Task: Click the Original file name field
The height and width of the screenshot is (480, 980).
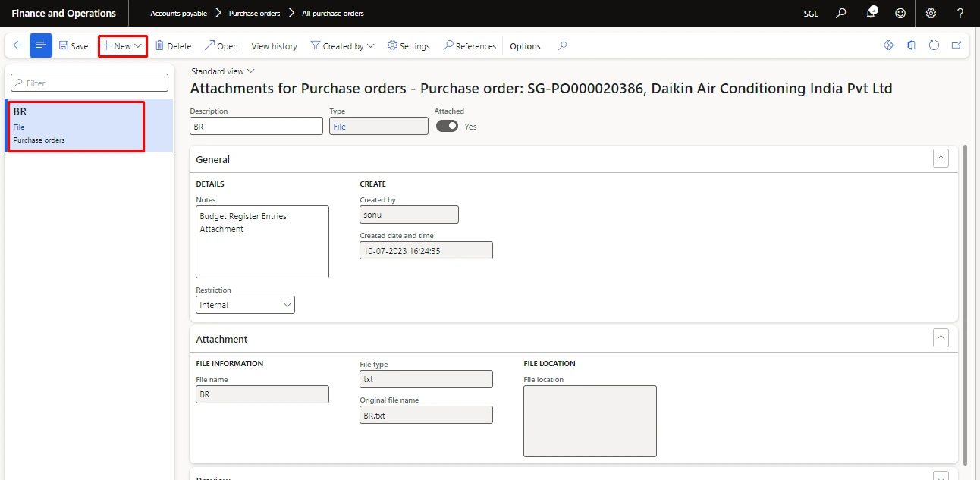Action: (x=426, y=415)
